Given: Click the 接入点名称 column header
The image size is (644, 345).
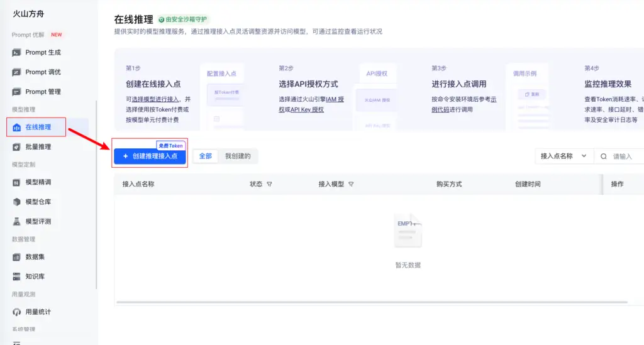Looking at the screenshot, I should tap(138, 184).
